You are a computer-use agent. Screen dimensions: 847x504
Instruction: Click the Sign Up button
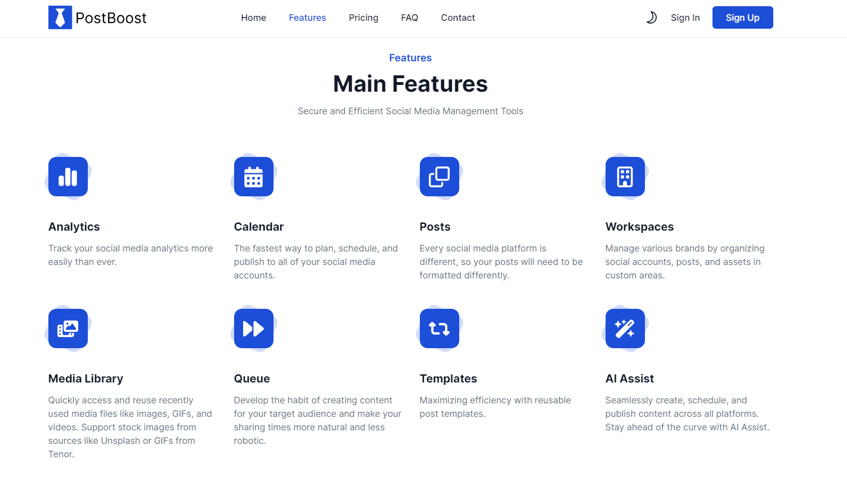742,17
